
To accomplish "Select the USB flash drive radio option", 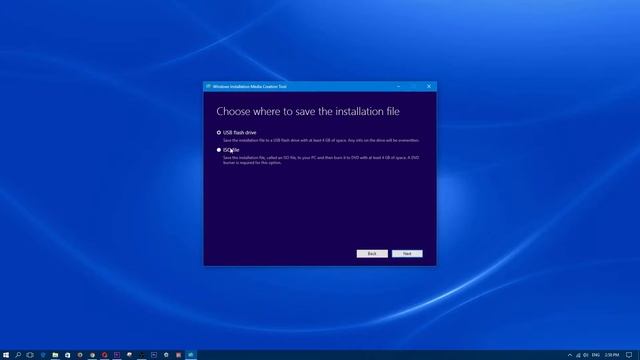I will [x=219, y=133].
